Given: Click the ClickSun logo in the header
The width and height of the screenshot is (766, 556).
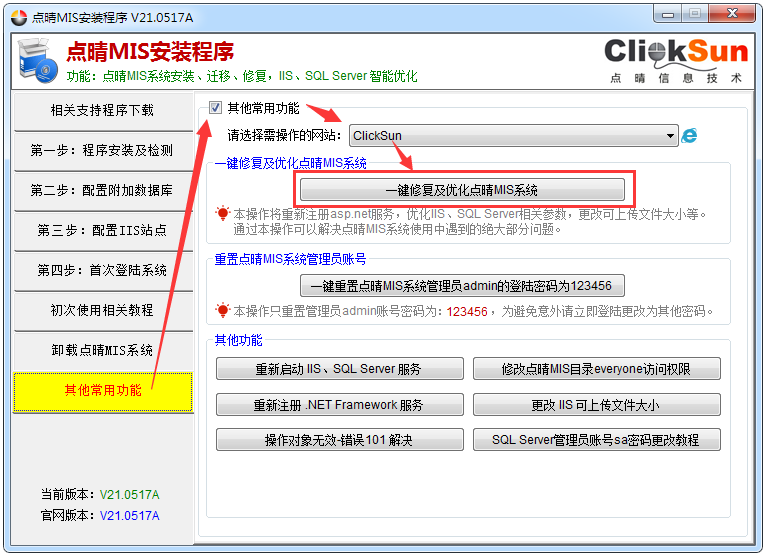Looking at the screenshot, I should [x=676, y=61].
